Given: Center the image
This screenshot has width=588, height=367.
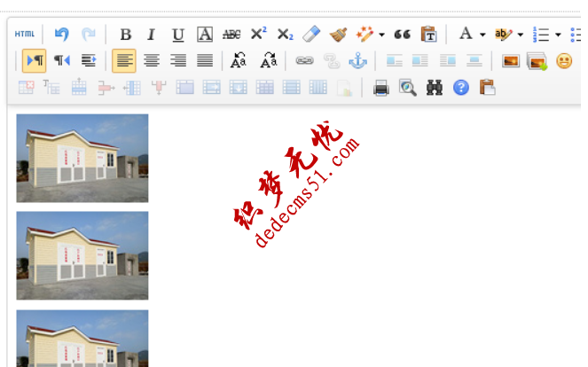Looking at the screenshot, I should [474, 60].
